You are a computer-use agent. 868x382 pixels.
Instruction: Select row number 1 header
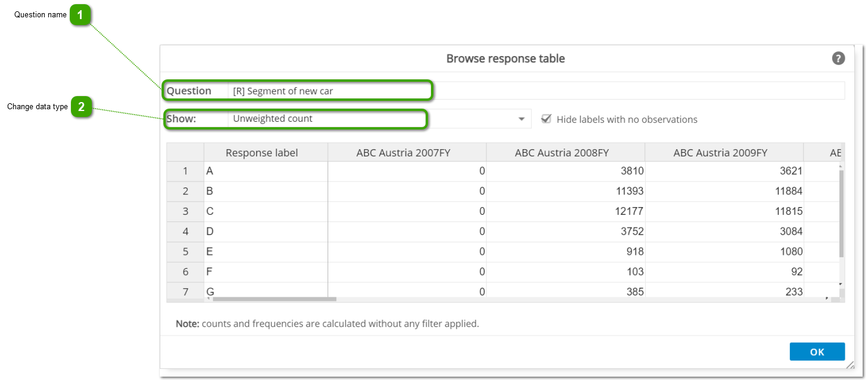pyautogui.click(x=185, y=171)
